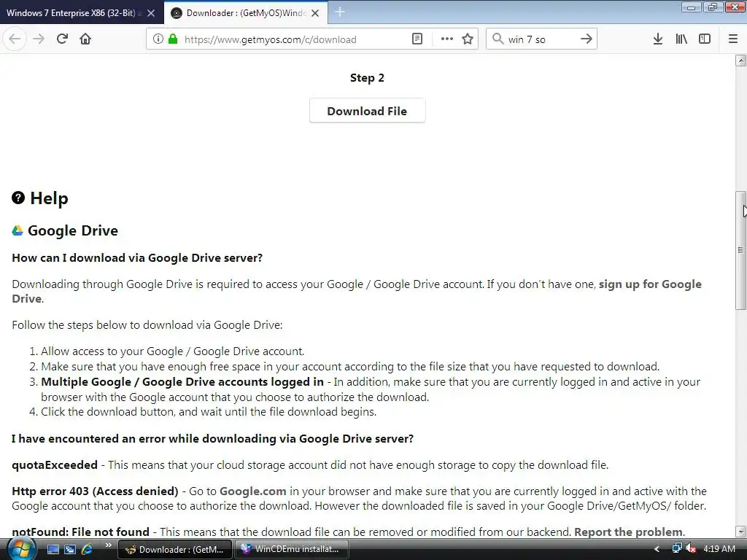The width and height of the screenshot is (747, 560).
Task: Select the Downloader GetMyOS tab
Action: tap(245, 13)
